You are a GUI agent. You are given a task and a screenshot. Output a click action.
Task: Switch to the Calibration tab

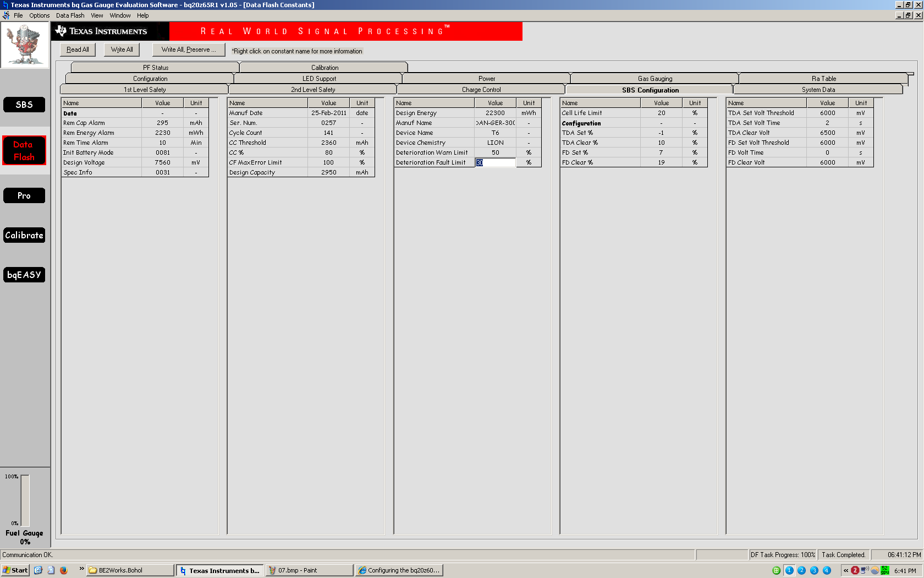[324, 68]
